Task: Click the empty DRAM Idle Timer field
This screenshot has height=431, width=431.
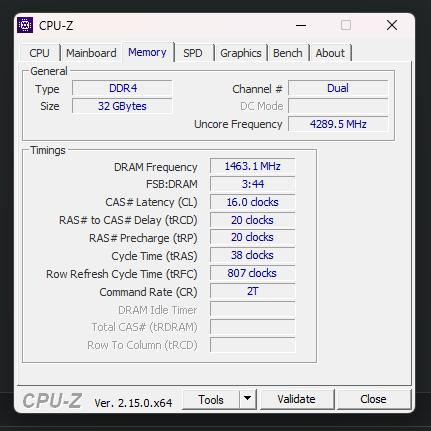Action: 252,309
